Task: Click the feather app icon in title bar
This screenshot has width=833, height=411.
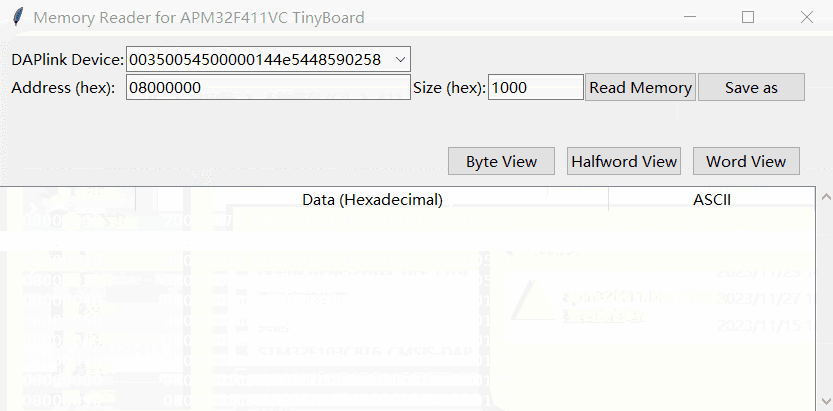Action: [x=18, y=17]
